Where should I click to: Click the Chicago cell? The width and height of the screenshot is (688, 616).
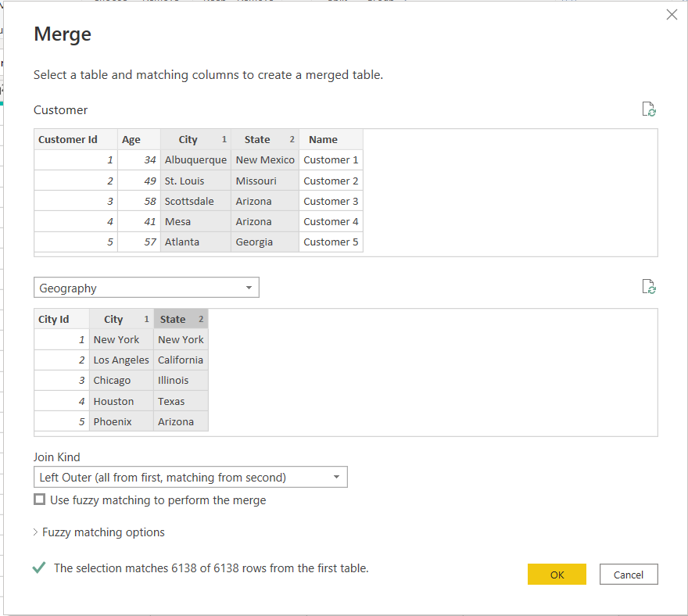[x=121, y=381]
